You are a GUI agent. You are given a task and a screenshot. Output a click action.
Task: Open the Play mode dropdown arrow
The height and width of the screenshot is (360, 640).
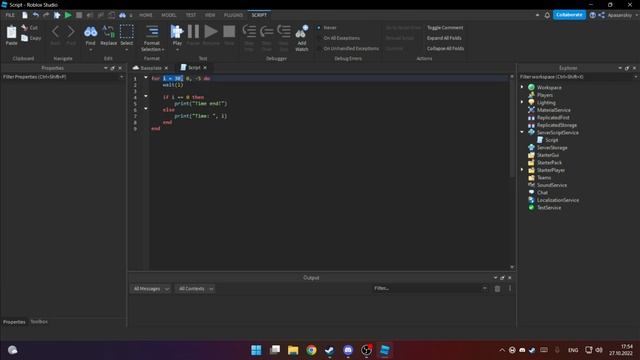coord(177,50)
